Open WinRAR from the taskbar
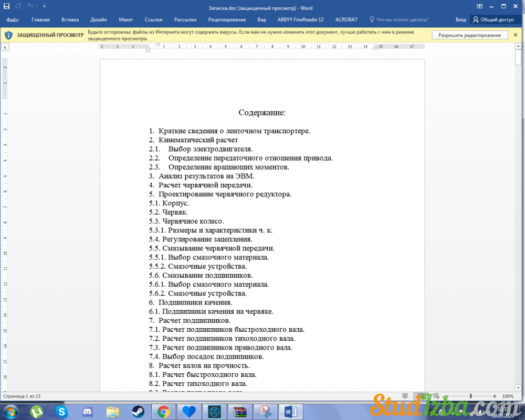The height and width of the screenshot is (420, 525). tap(240, 412)
